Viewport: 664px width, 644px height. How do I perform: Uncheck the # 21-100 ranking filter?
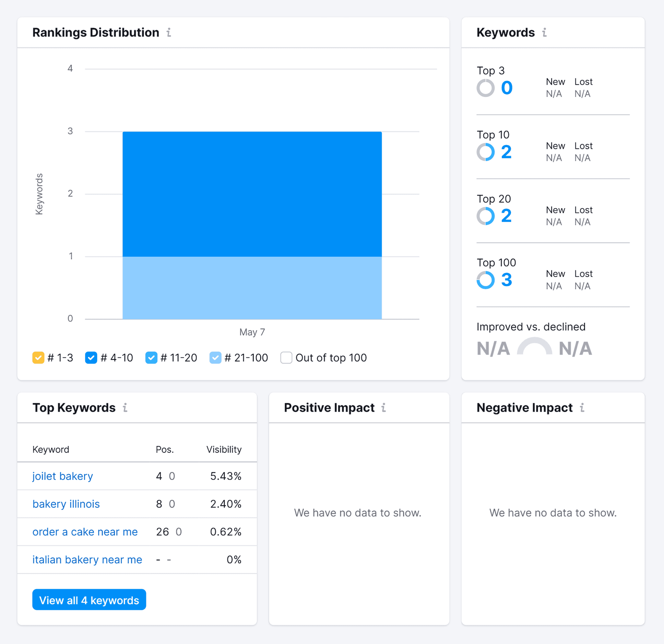tap(215, 357)
